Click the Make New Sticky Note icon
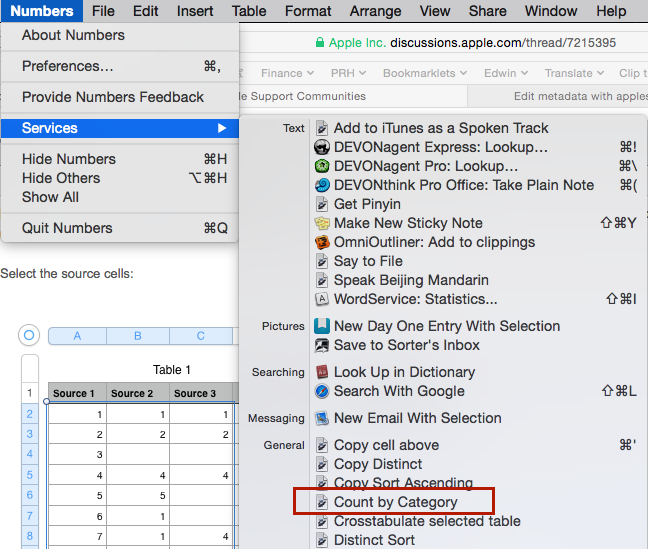 tap(322, 223)
